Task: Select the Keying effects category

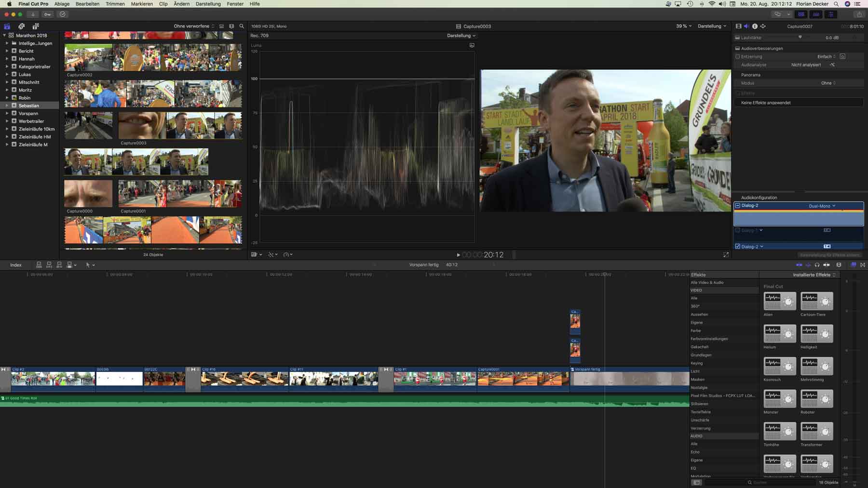Action: (x=696, y=363)
